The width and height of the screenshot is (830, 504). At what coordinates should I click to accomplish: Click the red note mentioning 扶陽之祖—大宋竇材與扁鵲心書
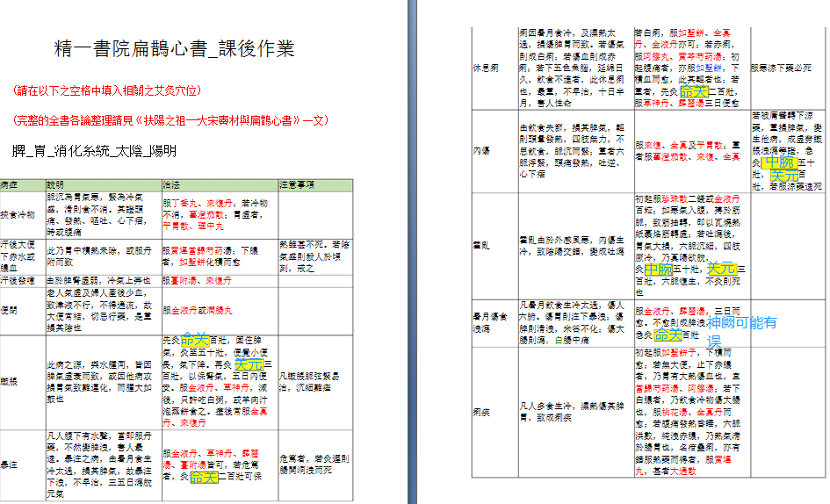172,120
